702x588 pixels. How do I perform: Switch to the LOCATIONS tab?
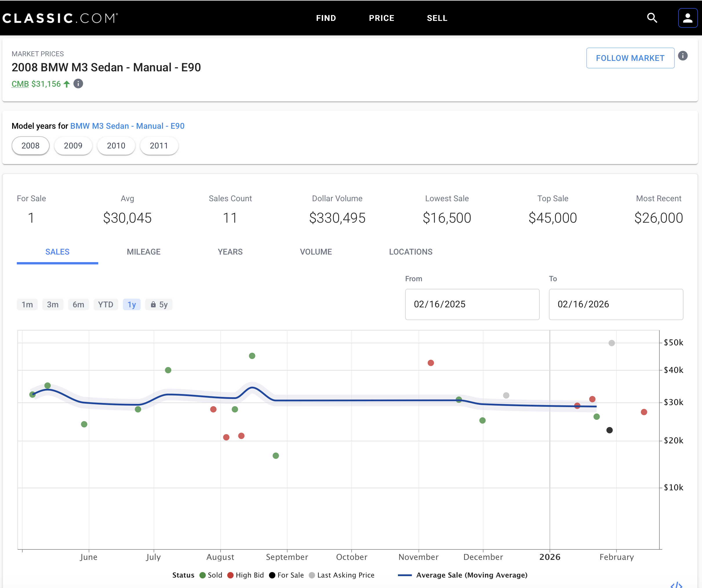tap(410, 252)
